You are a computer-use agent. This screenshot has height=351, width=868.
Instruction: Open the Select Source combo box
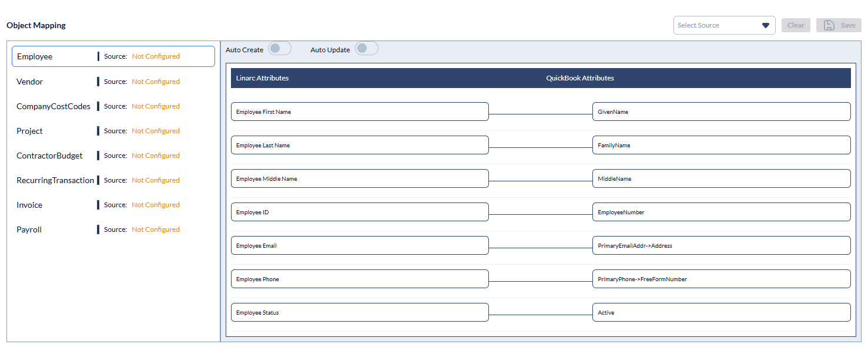pyautogui.click(x=718, y=25)
